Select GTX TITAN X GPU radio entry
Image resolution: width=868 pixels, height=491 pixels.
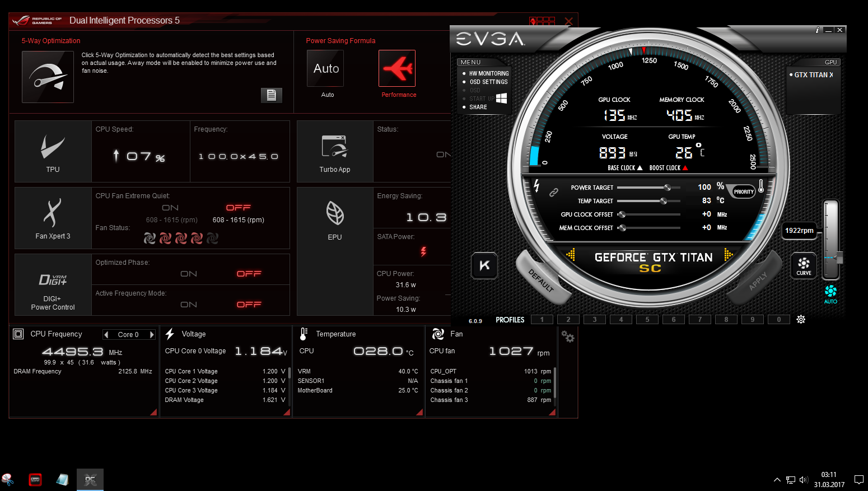811,74
